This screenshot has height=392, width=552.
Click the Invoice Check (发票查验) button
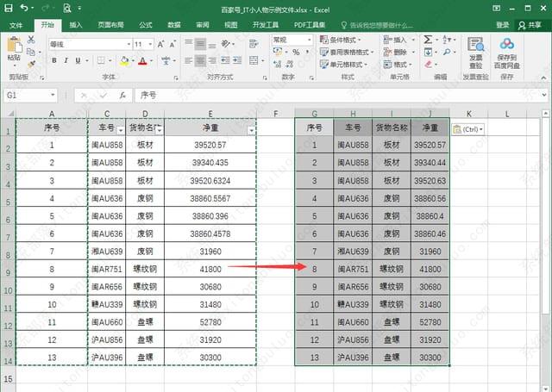475,53
